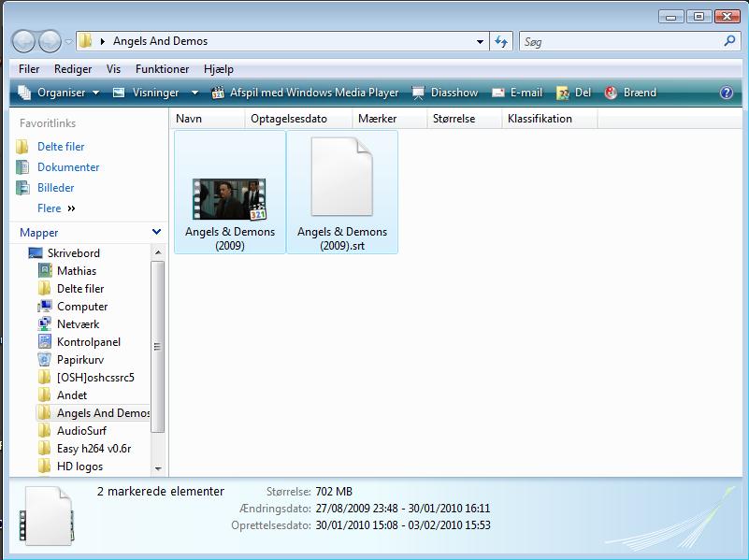Select Kontrolpanel in the folder tree
Screen dimensions: 749x560
point(89,342)
